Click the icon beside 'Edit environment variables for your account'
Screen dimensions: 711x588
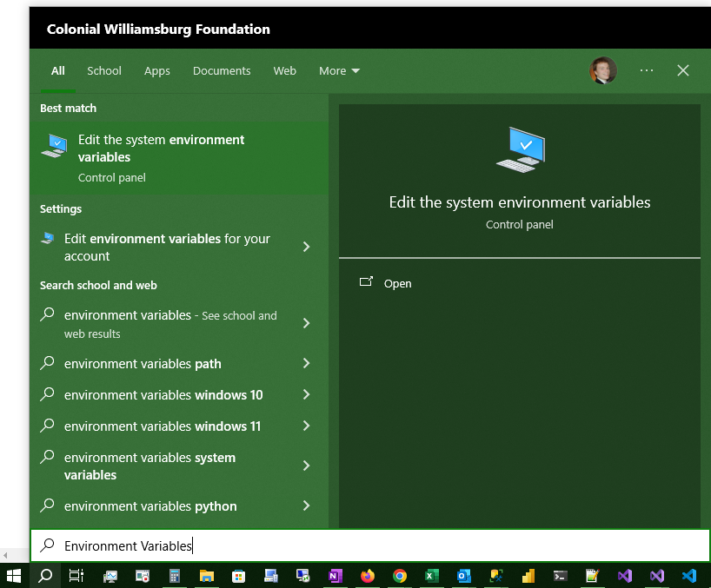pos(47,238)
